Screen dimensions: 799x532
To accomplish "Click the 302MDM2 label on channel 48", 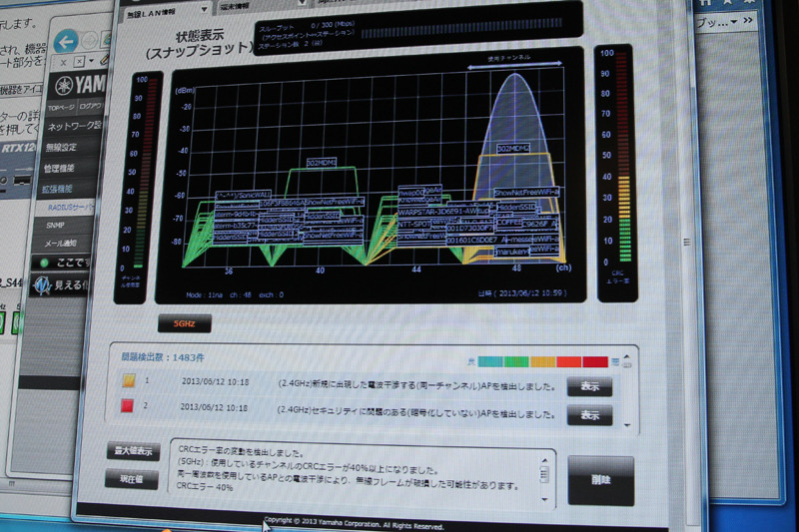I will pyautogui.click(x=513, y=148).
